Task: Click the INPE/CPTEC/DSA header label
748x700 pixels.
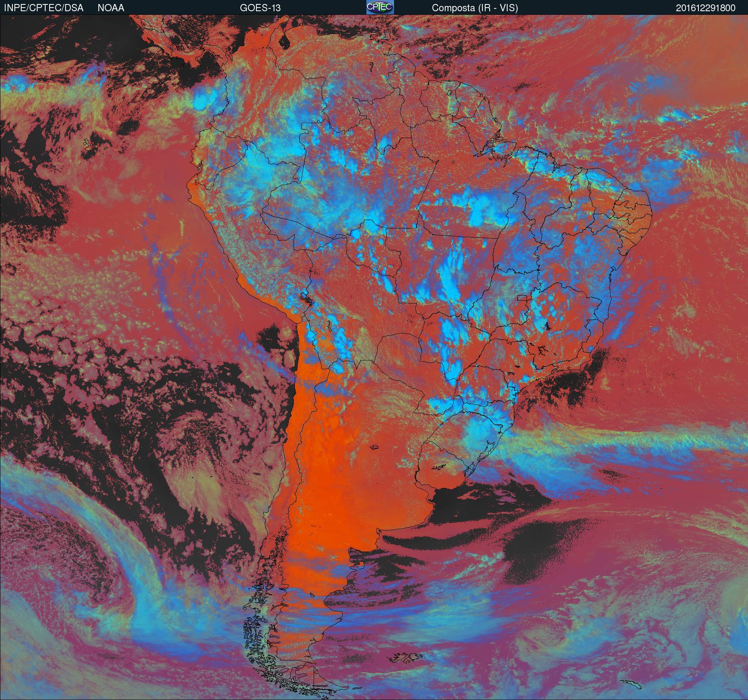Action: (x=44, y=8)
